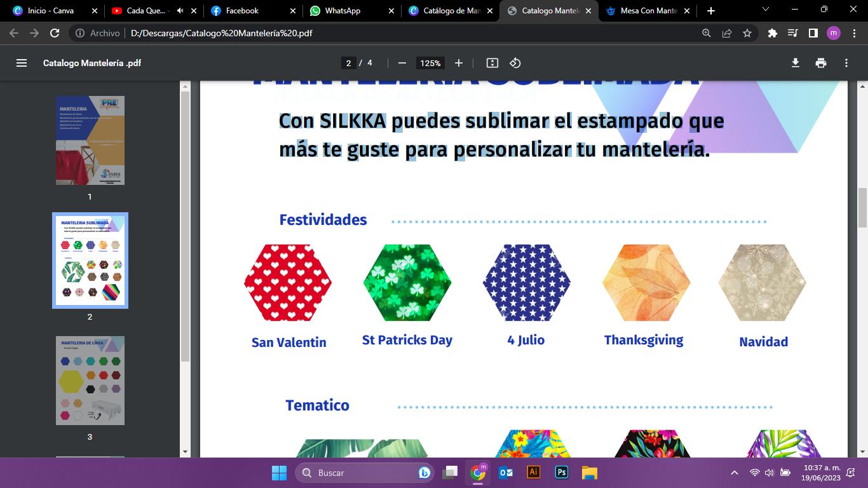The height and width of the screenshot is (488, 868).
Task: Open the Wi-Fi network tray icon
Action: click(x=754, y=473)
